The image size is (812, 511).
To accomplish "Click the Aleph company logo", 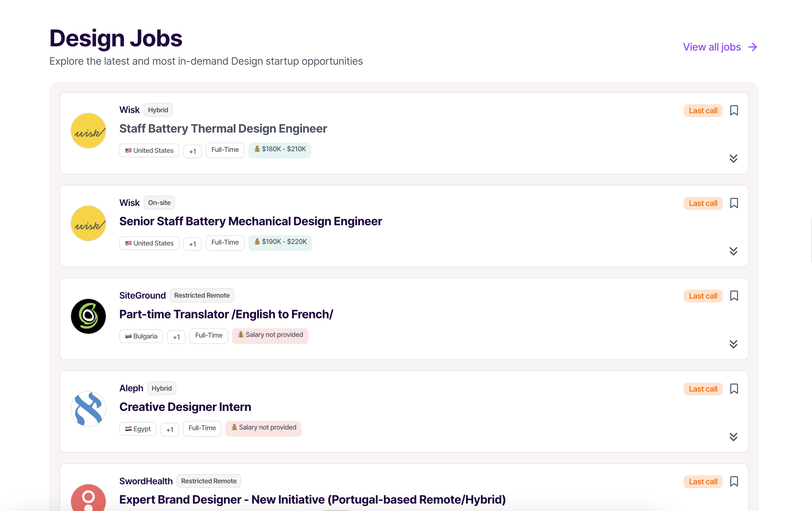I will pyautogui.click(x=88, y=409).
